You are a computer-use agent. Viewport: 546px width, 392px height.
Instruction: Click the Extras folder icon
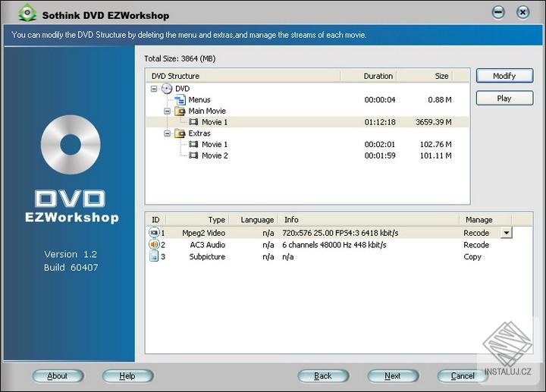tap(180, 133)
